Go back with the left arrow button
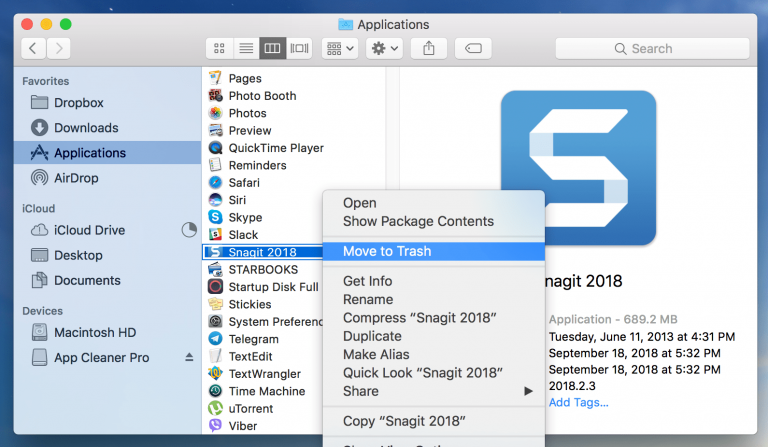Image resolution: width=768 pixels, height=447 pixels. (33, 48)
